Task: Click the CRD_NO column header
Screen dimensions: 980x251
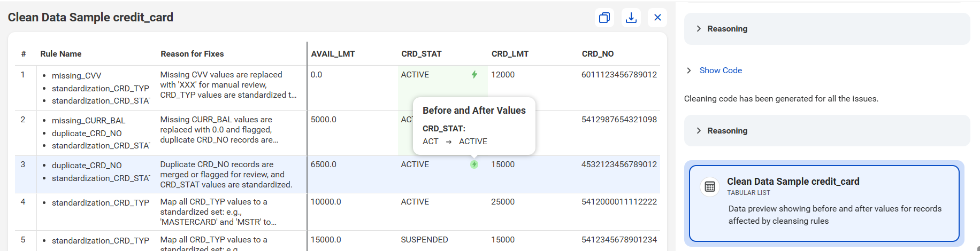Action: pos(598,54)
